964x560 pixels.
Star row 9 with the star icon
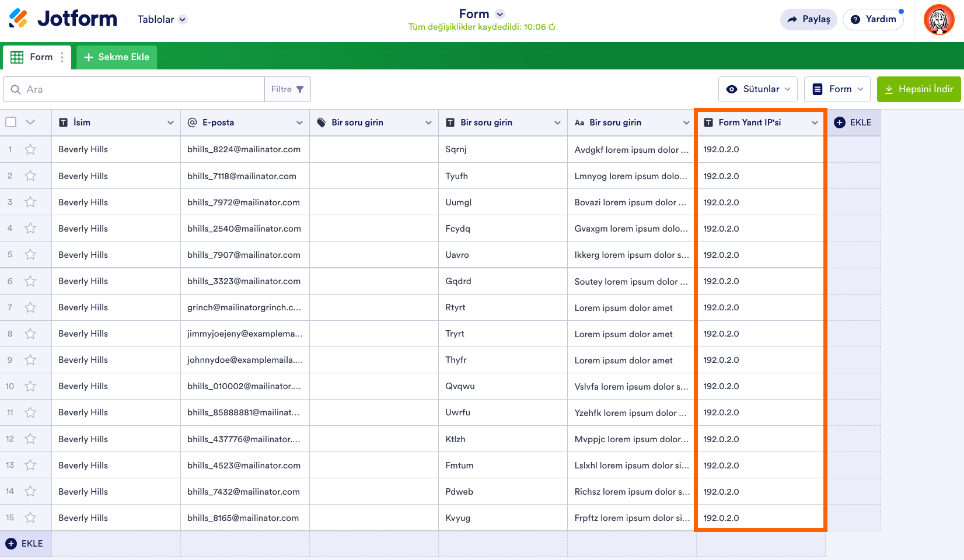(x=30, y=360)
